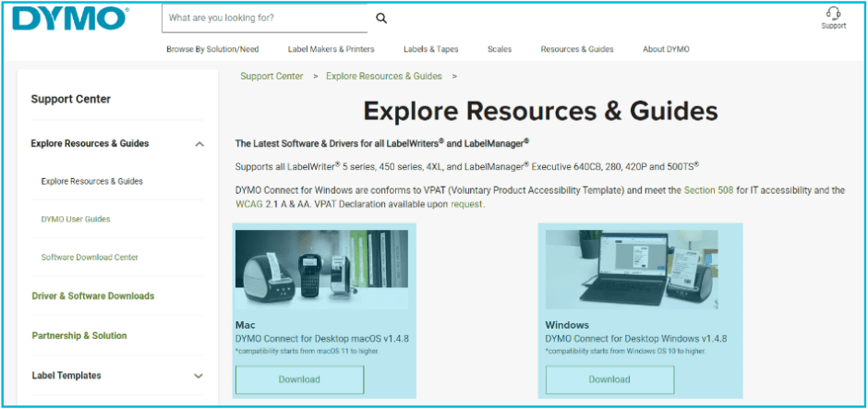Go to Support Center breadcrumb link
Viewport: 868px width, 409px height.
click(x=271, y=77)
